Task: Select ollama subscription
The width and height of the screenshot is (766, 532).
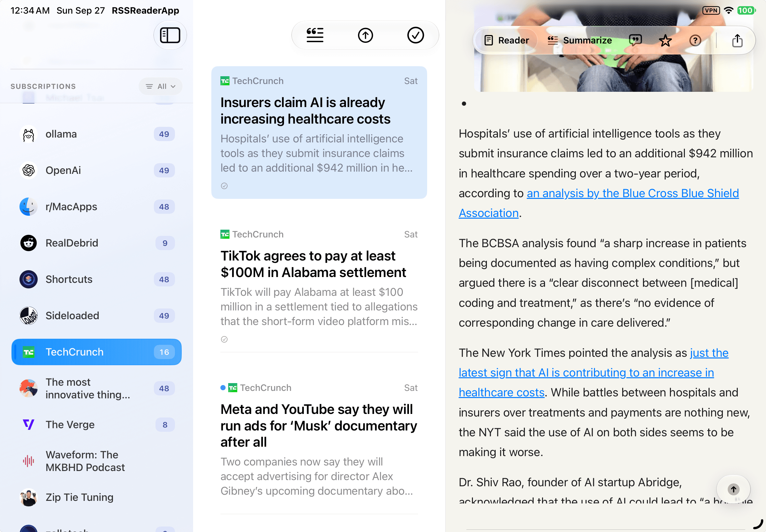Action: pyautogui.click(x=96, y=134)
